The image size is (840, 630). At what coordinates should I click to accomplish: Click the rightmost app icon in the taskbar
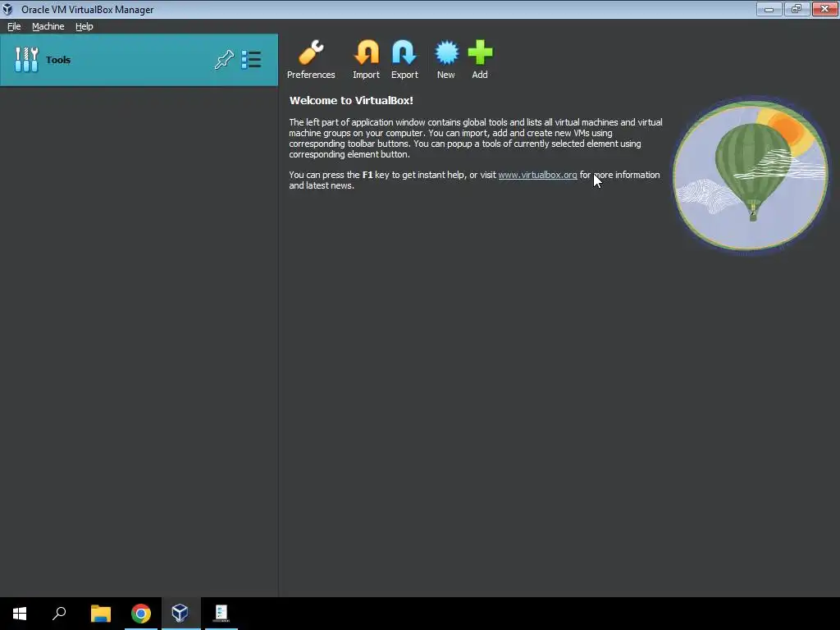coord(221,614)
